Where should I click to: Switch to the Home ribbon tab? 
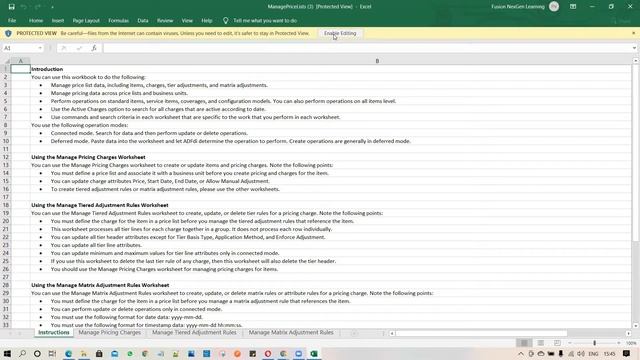[36, 20]
